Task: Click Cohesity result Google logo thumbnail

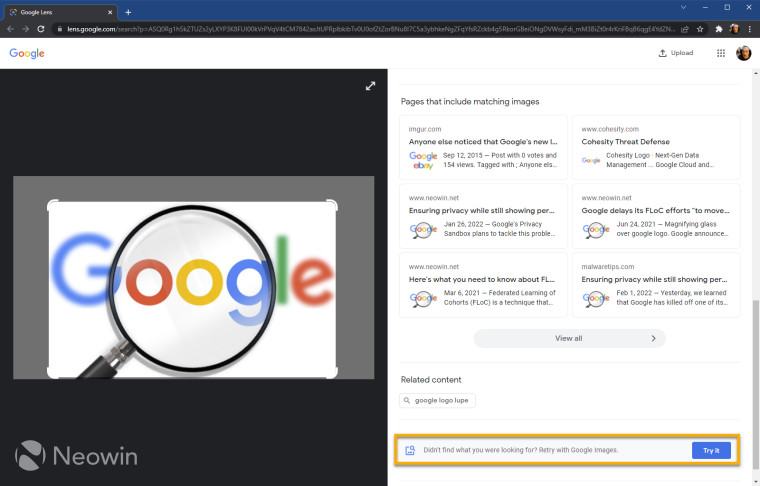Action: click(x=591, y=160)
